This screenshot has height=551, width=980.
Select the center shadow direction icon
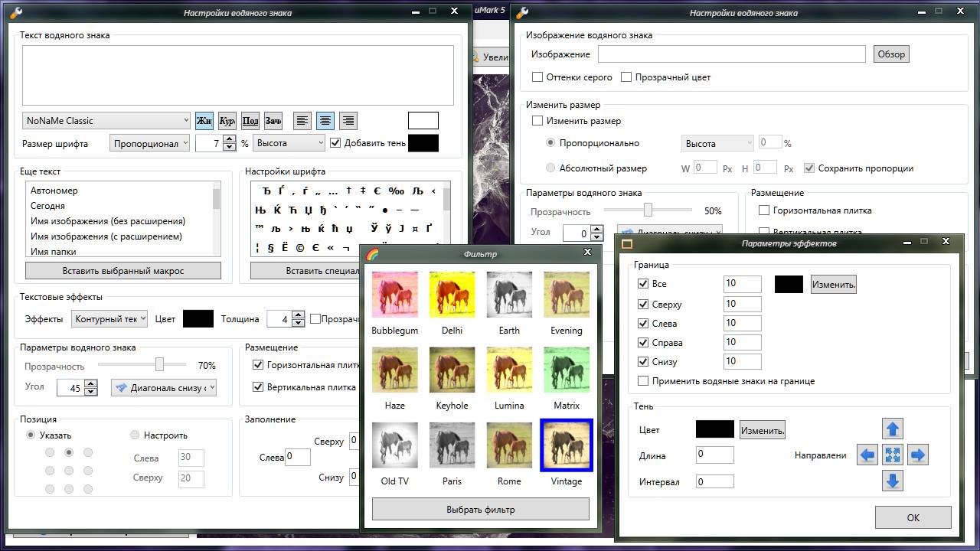tap(893, 455)
